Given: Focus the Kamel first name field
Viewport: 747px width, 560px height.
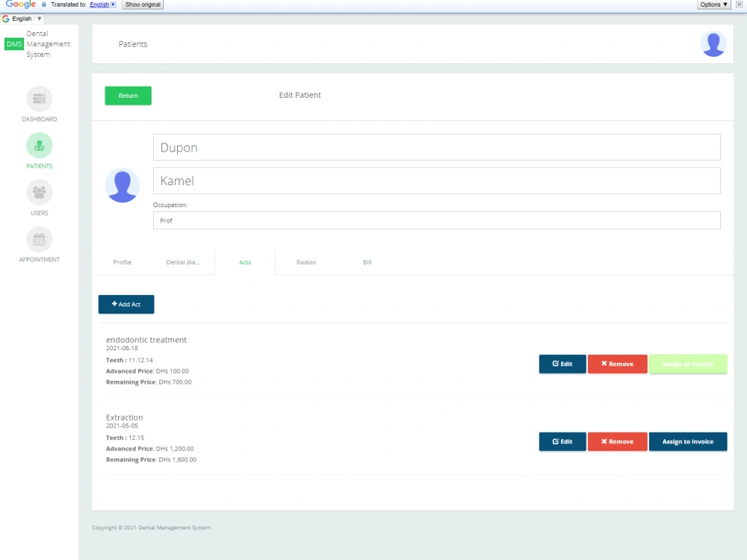Looking at the screenshot, I should [436, 181].
